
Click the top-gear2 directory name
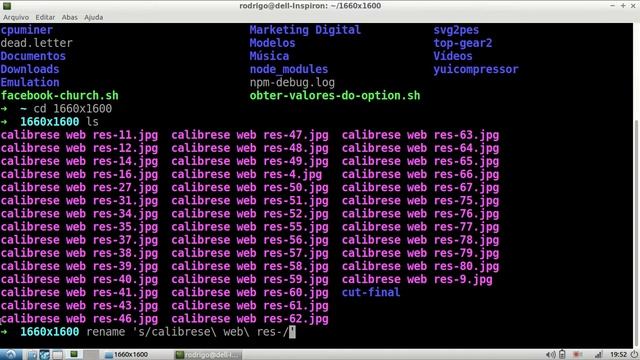[x=463, y=43]
